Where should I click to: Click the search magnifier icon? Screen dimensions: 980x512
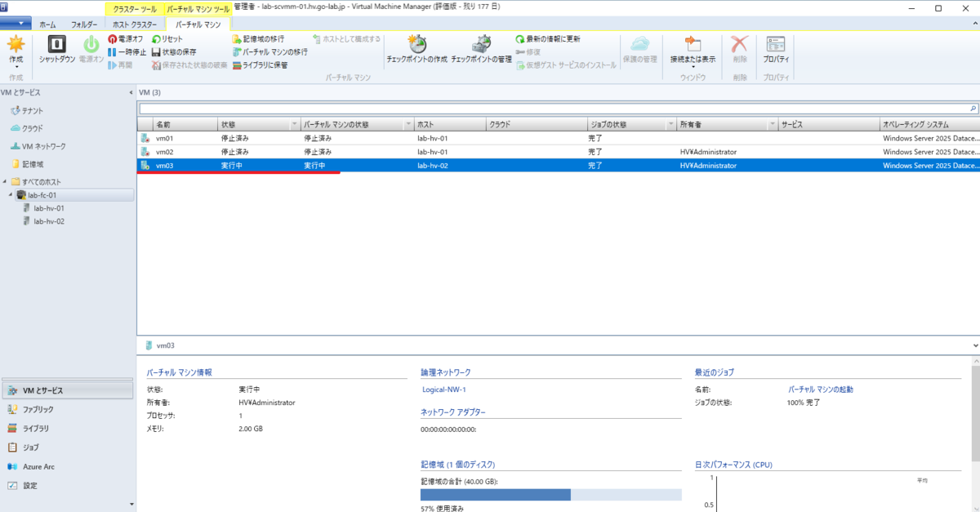point(973,108)
